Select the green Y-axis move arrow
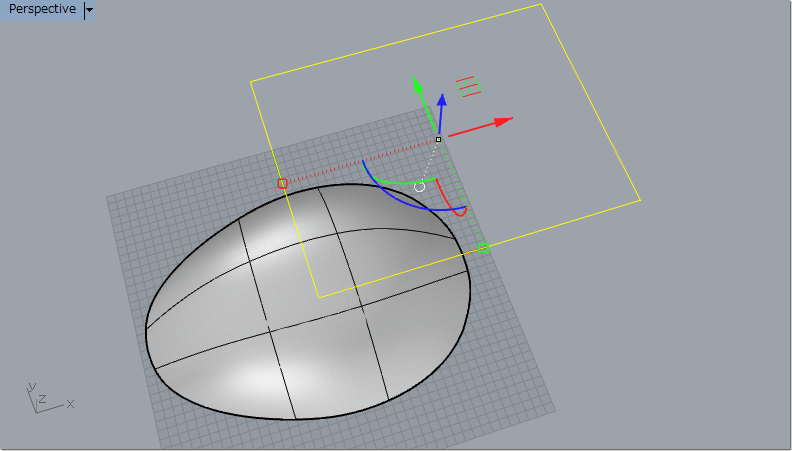This screenshot has height=451, width=792. pos(424,103)
